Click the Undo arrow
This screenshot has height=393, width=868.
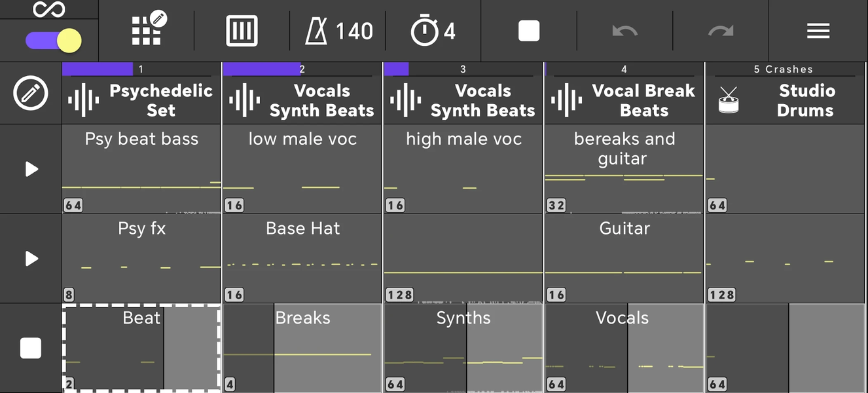click(624, 30)
